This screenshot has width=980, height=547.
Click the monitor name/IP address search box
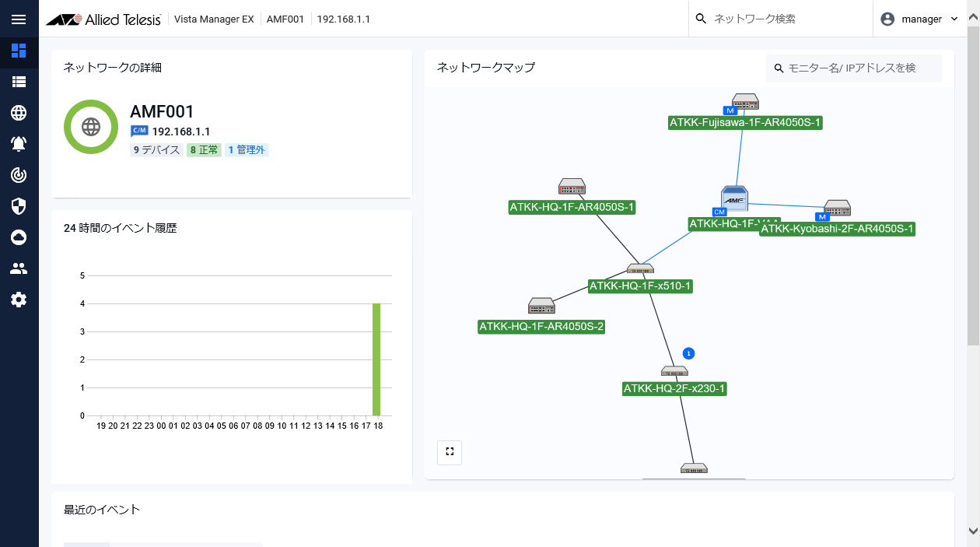point(856,68)
